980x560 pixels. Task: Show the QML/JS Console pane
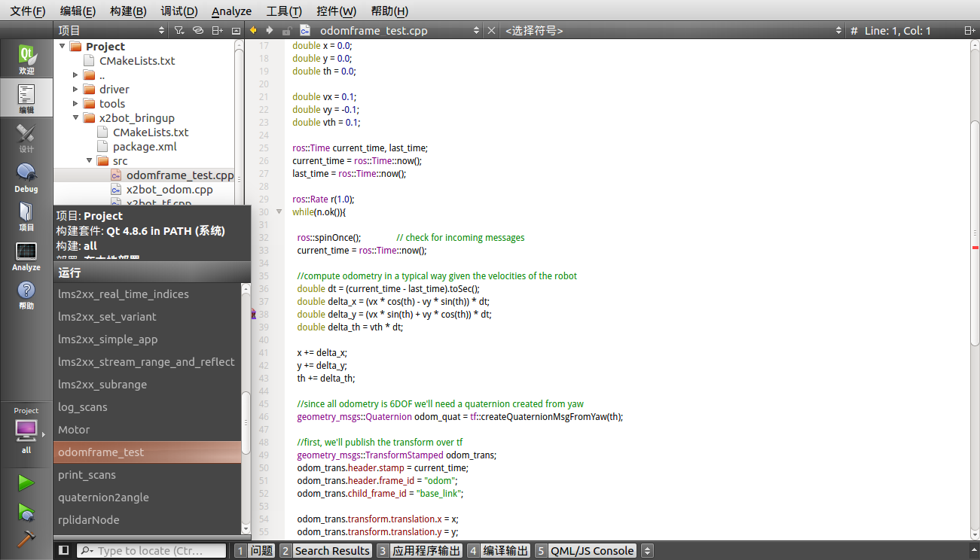point(586,550)
